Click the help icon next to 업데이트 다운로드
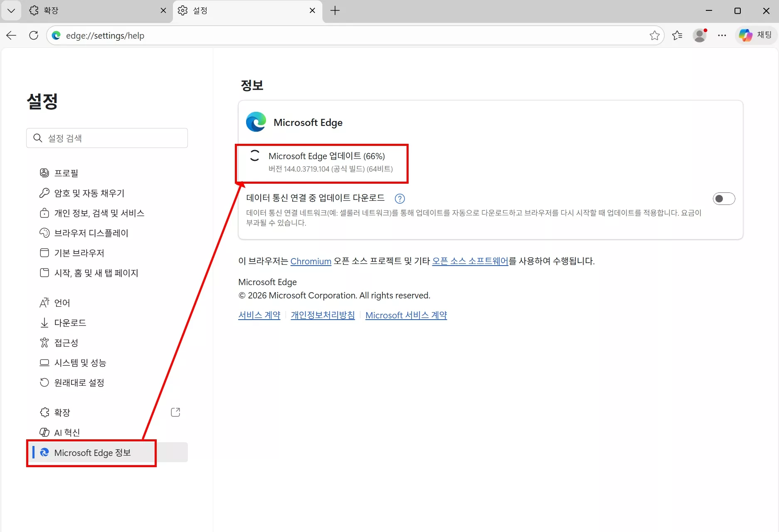 399,198
